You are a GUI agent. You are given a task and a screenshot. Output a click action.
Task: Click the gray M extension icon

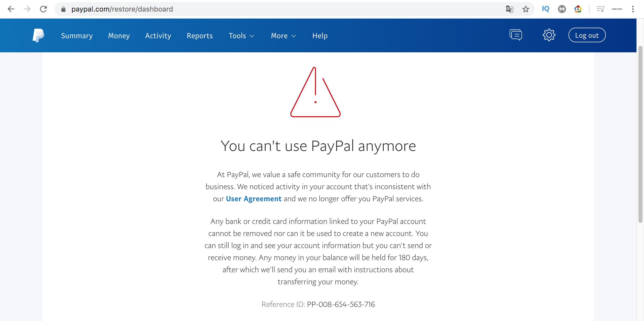562,9
